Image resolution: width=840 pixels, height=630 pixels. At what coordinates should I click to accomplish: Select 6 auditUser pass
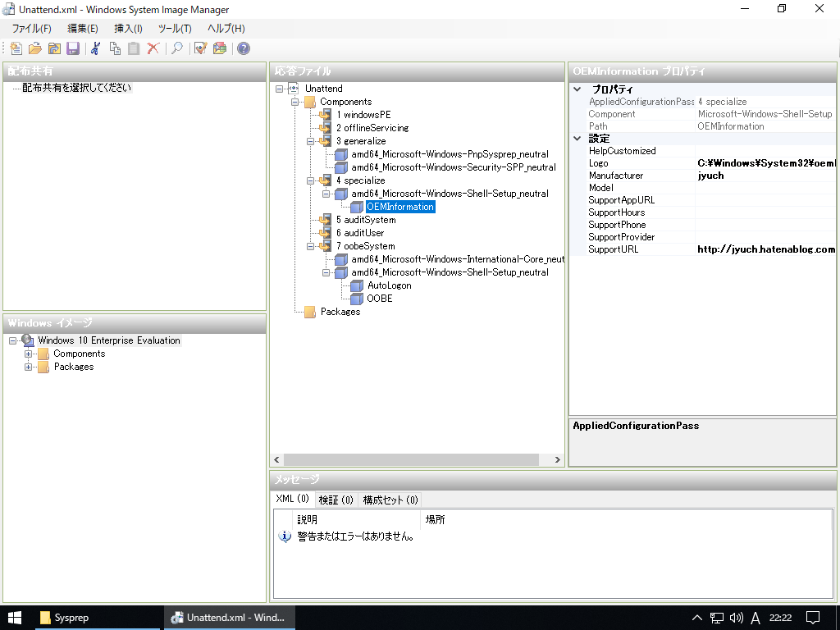coord(360,233)
